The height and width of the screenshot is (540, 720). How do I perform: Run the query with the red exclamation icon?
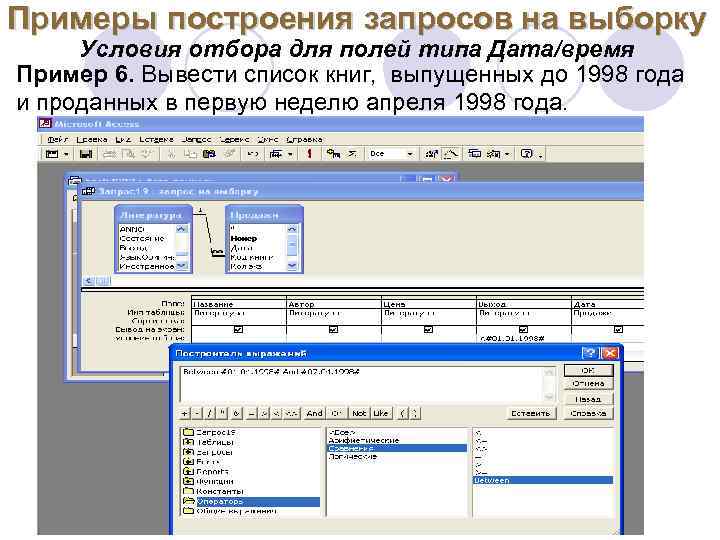point(309,154)
